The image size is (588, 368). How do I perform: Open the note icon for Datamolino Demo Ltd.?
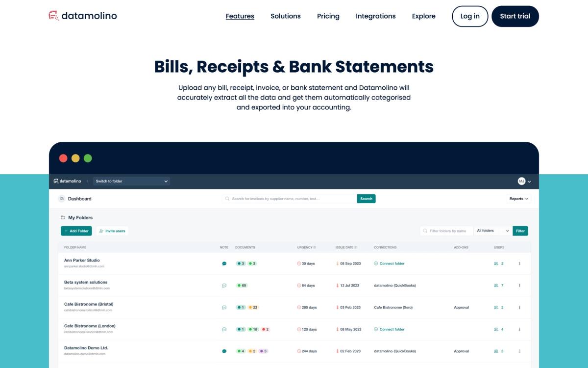(224, 351)
